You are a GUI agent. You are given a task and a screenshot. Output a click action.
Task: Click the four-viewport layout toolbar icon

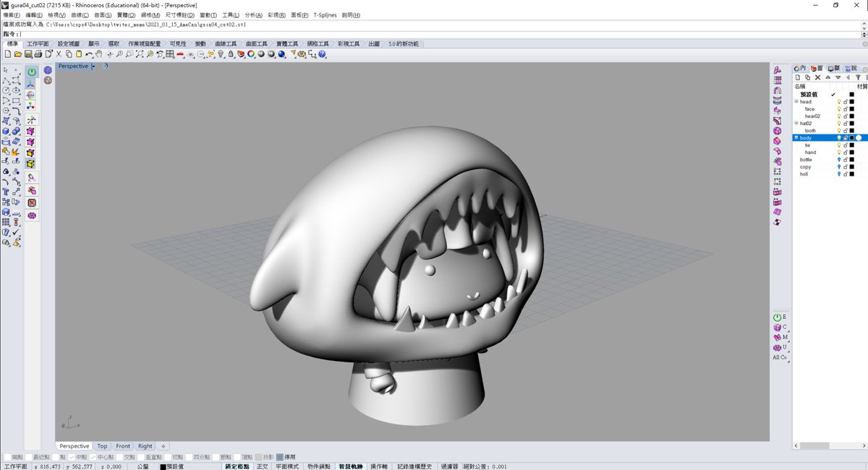pos(169,54)
